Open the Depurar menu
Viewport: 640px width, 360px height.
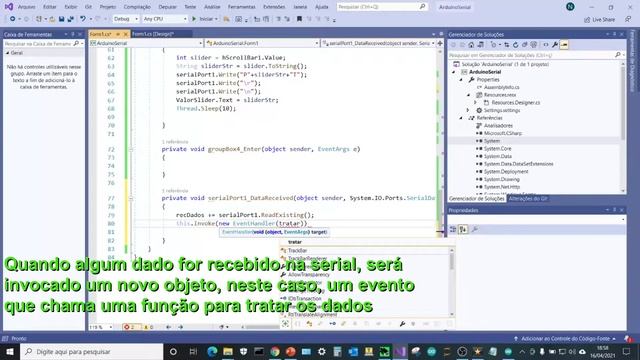coord(167,7)
